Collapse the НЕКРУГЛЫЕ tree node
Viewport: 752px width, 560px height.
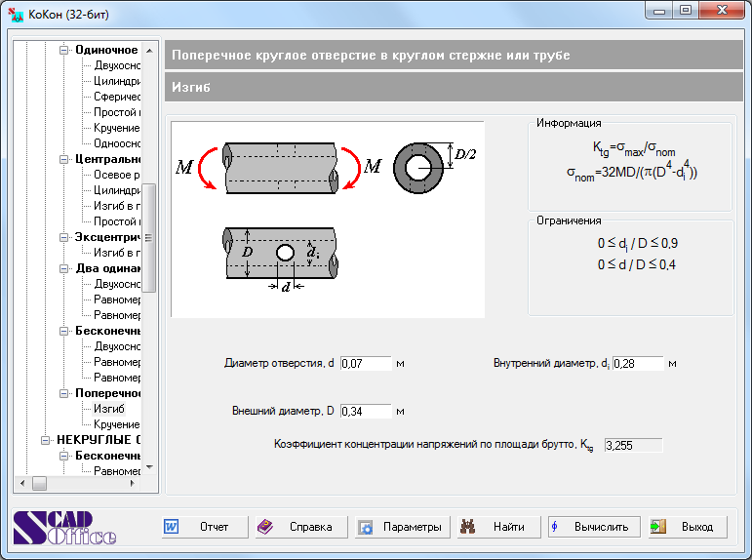click(x=45, y=440)
